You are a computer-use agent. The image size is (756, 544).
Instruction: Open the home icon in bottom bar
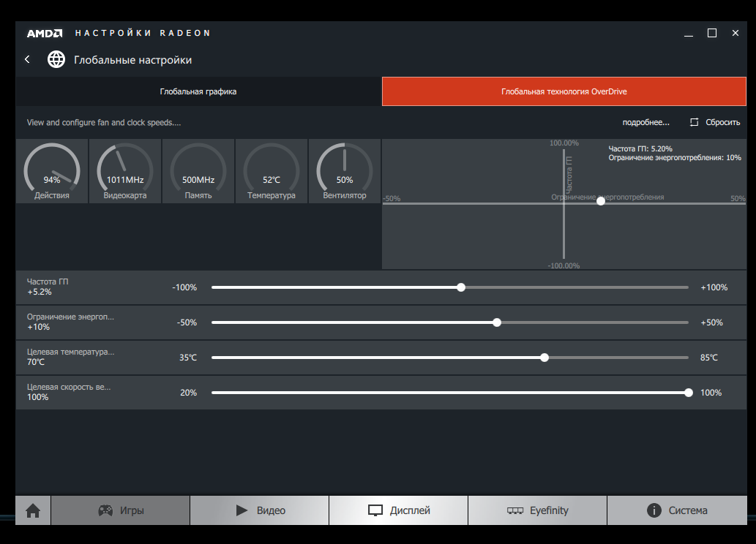(33, 510)
